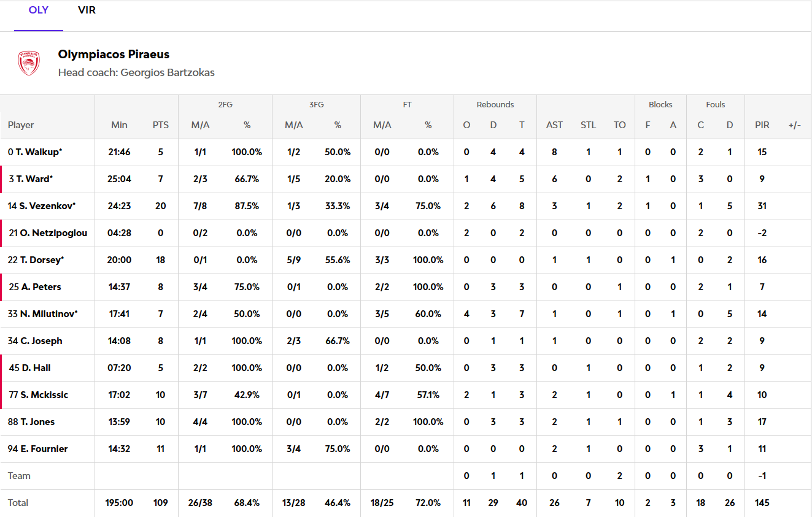
Task: Click the Olympiacos Piraeus team name
Action: tap(114, 55)
